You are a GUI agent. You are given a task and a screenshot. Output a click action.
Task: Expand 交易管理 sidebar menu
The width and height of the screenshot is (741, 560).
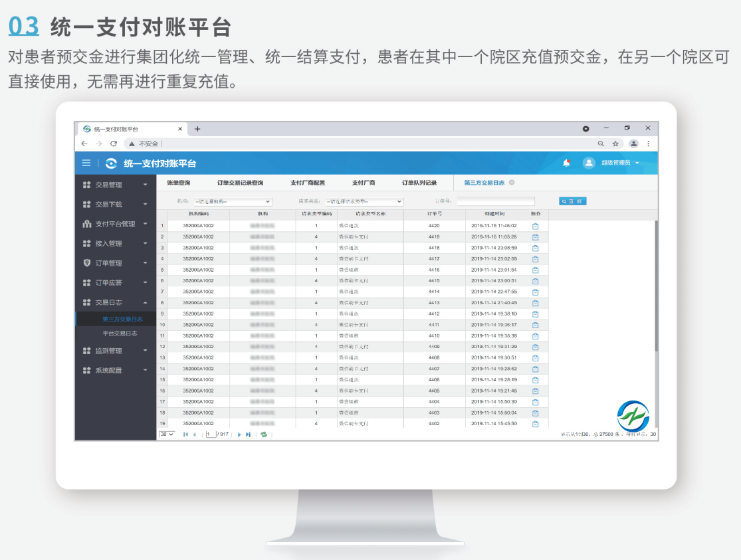[116, 185]
